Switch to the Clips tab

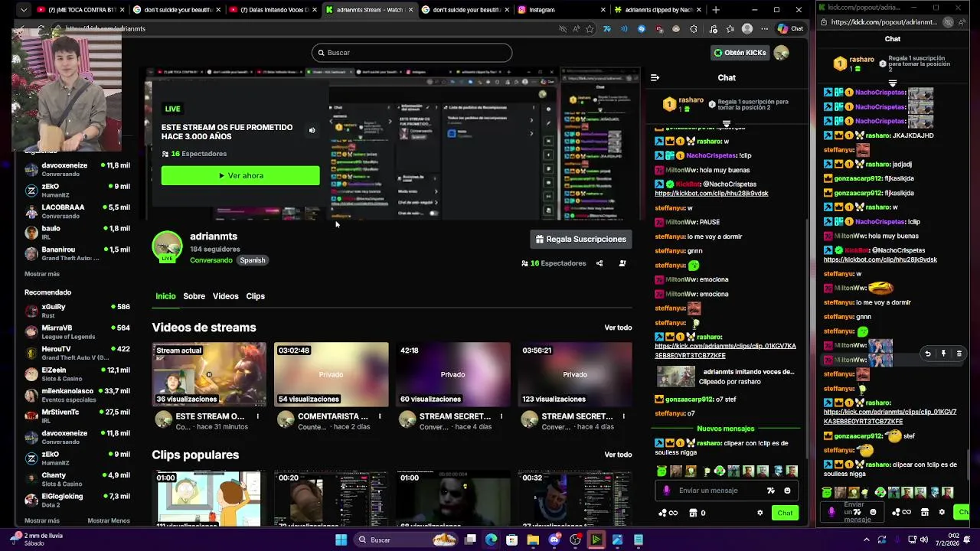[255, 296]
